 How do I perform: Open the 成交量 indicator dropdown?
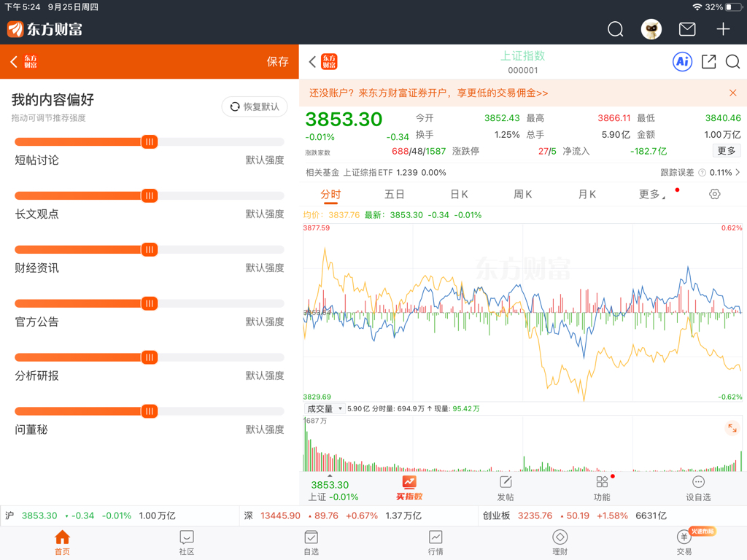[325, 408]
